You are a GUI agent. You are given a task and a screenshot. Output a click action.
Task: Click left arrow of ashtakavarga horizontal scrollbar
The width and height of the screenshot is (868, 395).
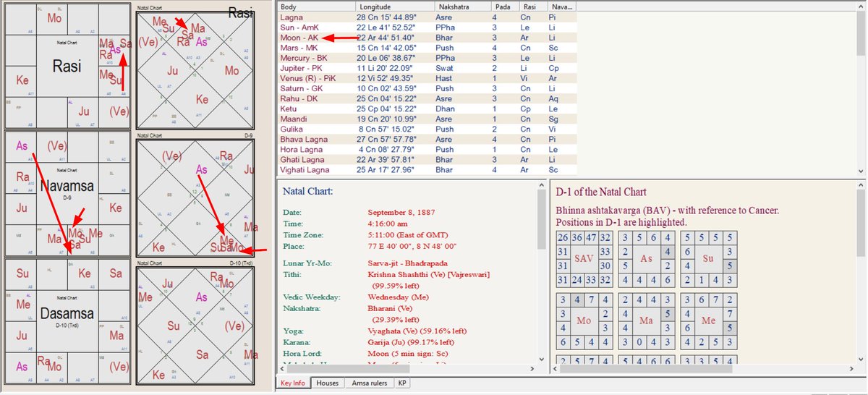pos(555,369)
